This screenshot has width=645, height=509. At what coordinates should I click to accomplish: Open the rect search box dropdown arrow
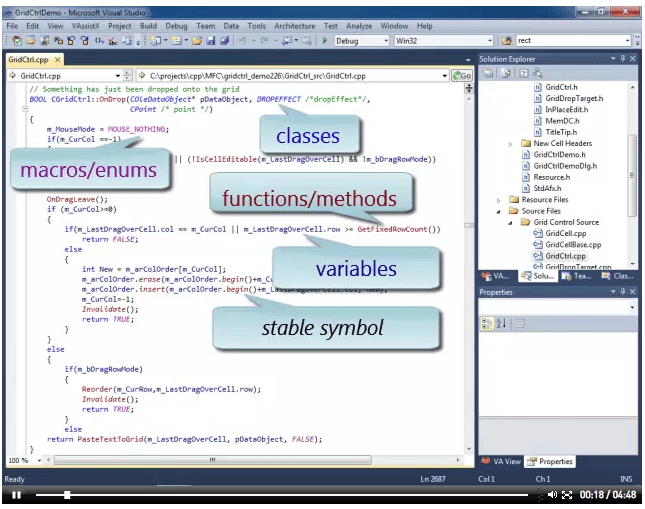pyautogui.click(x=627, y=41)
